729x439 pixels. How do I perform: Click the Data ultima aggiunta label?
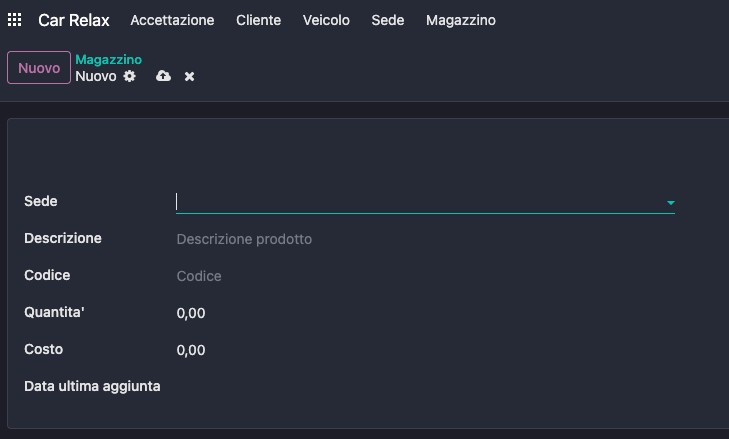[92, 386]
